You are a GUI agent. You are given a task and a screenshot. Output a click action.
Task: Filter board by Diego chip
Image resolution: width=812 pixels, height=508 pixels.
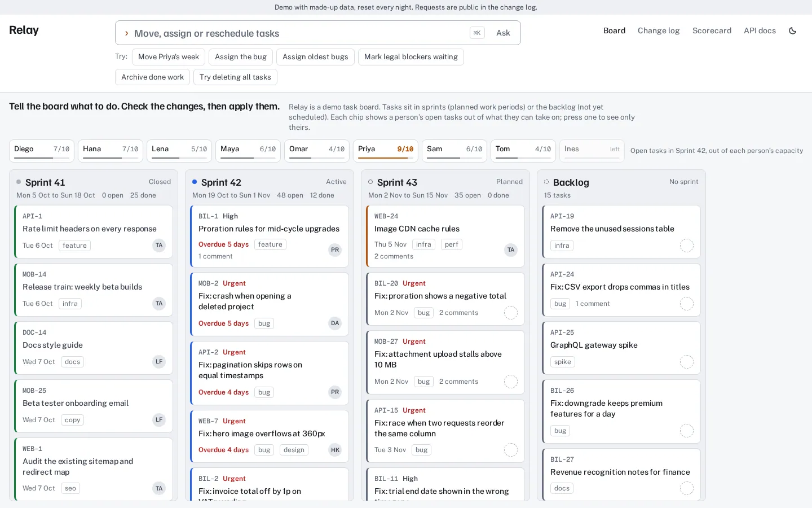(x=42, y=151)
